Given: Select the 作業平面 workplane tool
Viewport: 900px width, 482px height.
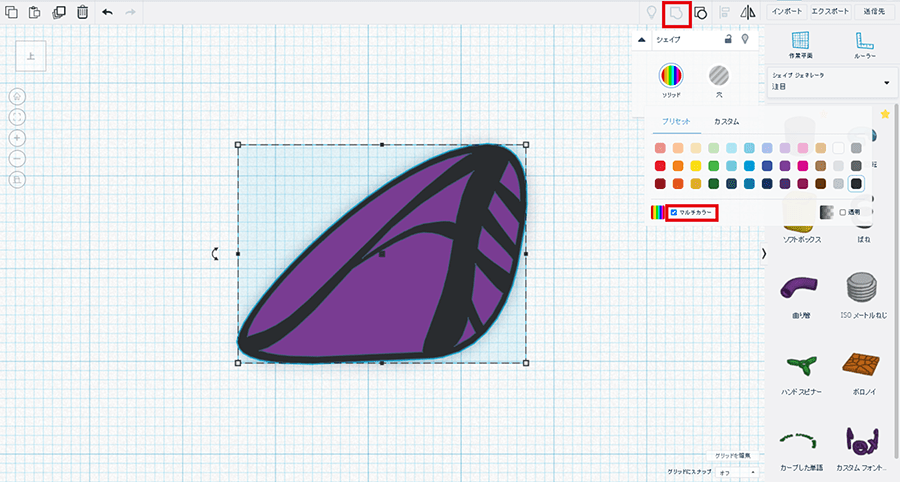Looking at the screenshot, I should pyautogui.click(x=800, y=45).
